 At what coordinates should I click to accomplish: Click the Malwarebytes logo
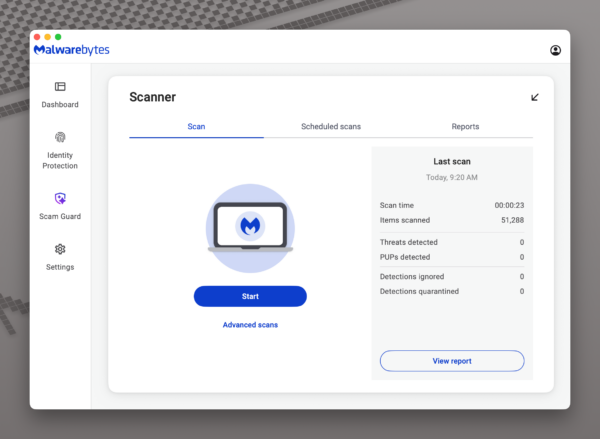(x=72, y=50)
